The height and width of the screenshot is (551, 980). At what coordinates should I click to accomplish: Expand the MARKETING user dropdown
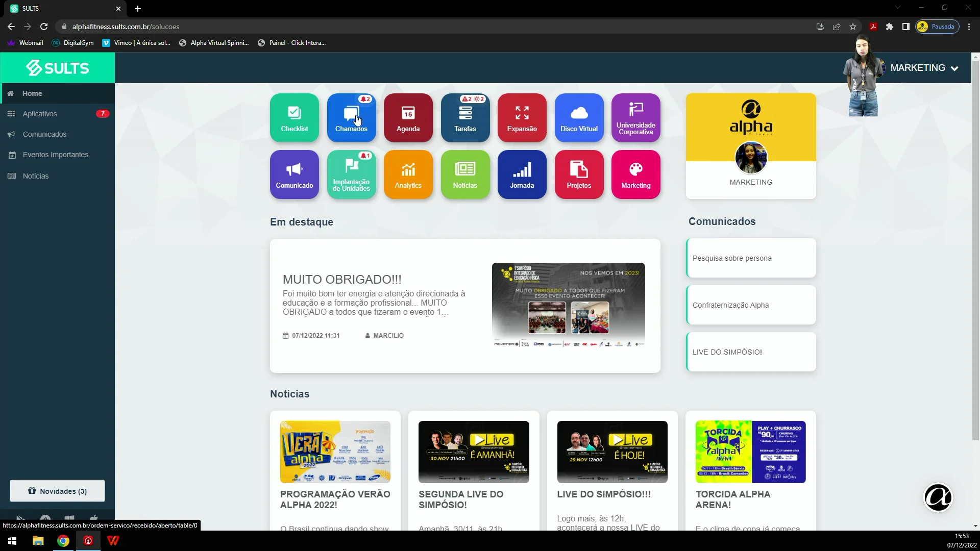pyautogui.click(x=924, y=68)
